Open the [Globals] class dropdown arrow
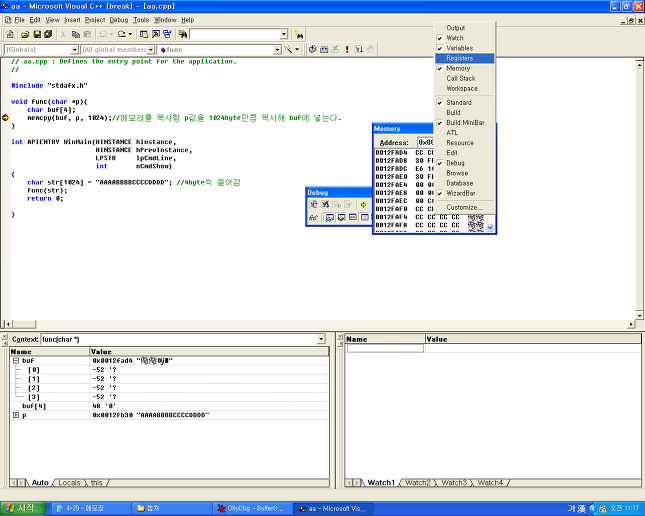The width and height of the screenshot is (645, 516). tap(74, 50)
